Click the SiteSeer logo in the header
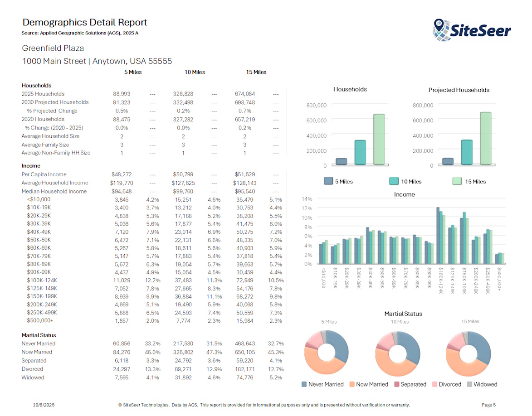Image resolution: width=532 pixels, height=416 pixels. (x=472, y=28)
